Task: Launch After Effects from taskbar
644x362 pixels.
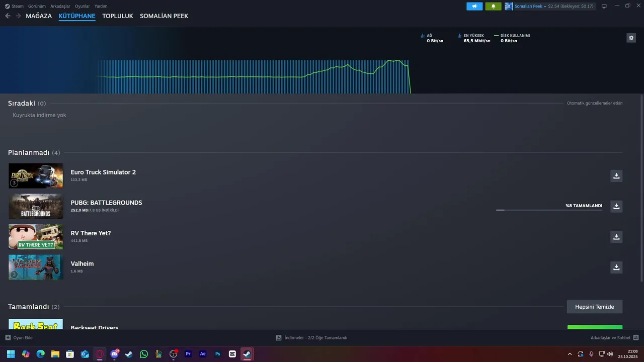Action: click(203, 354)
